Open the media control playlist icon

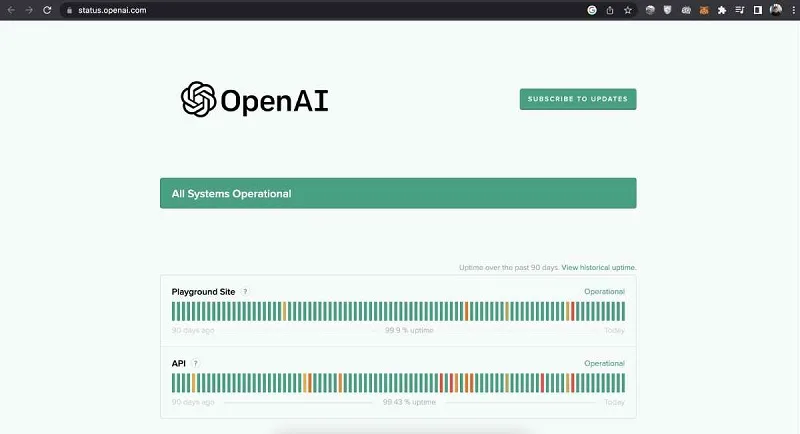tap(740, 10)
